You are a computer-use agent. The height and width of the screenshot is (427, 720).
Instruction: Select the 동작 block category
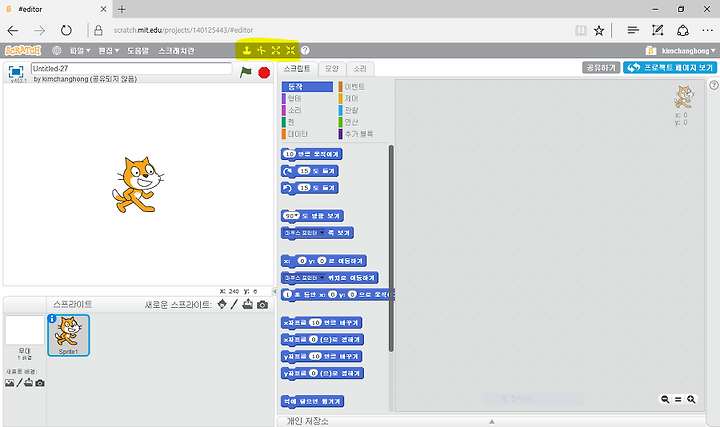tap(307, 86)
